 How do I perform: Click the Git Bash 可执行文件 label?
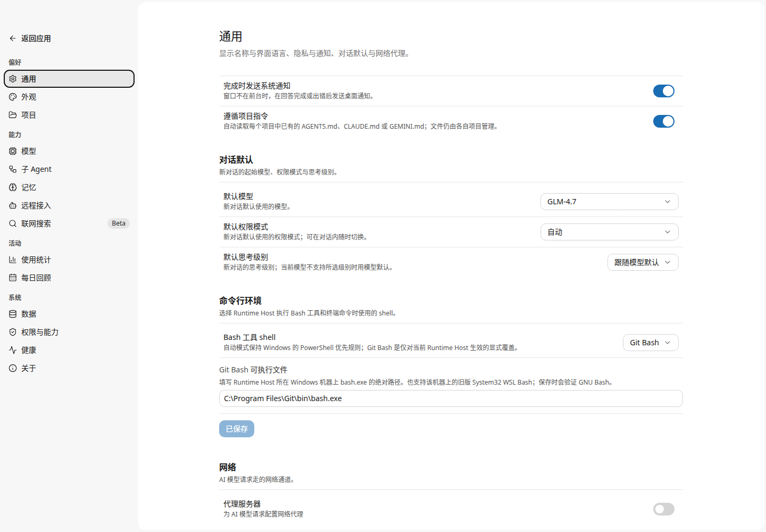pyautogui.click(x=253, y=370)
